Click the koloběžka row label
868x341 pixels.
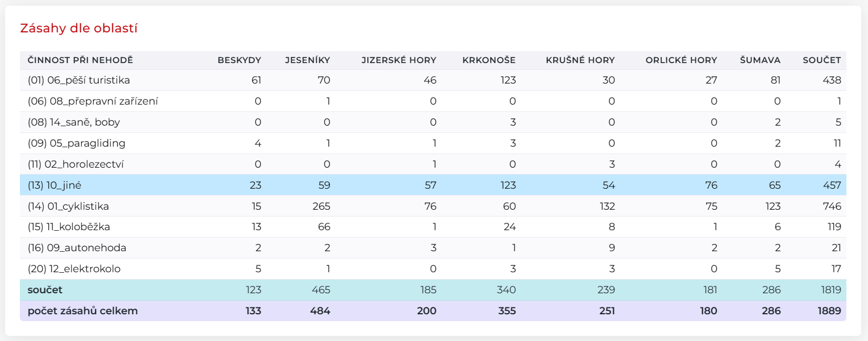click(x=69, y=227)
